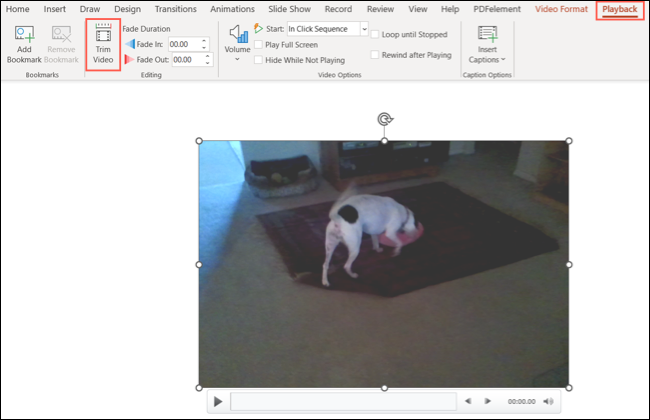Step forward using move forward arrow
This screenshot has height=420, width=650.
click(488, 401)
